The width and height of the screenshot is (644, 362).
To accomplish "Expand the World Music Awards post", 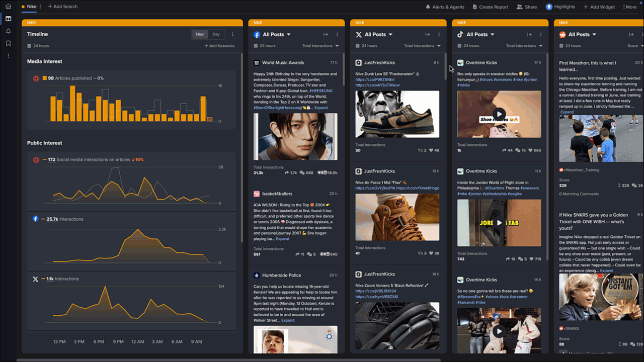I will tap(321, 107).
